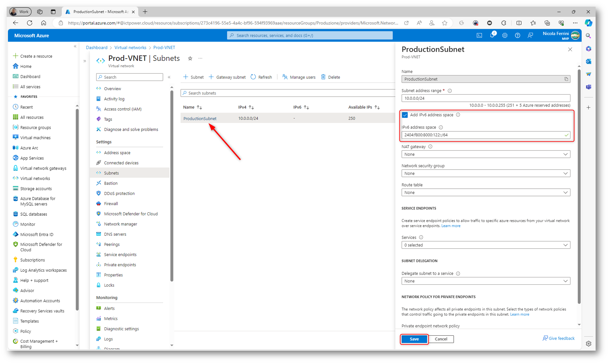The image size is (609, 364).
Task: Open ProductionSubnet row link
Action: 200,118
